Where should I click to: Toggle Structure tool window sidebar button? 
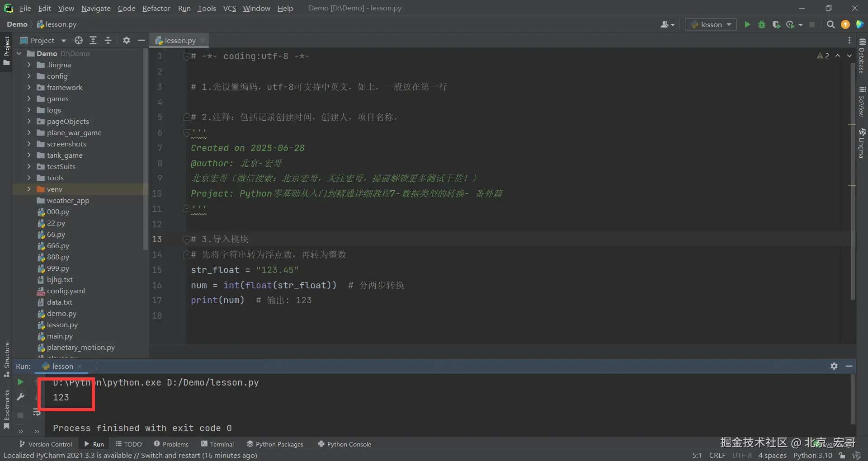[x=6, y=360]
